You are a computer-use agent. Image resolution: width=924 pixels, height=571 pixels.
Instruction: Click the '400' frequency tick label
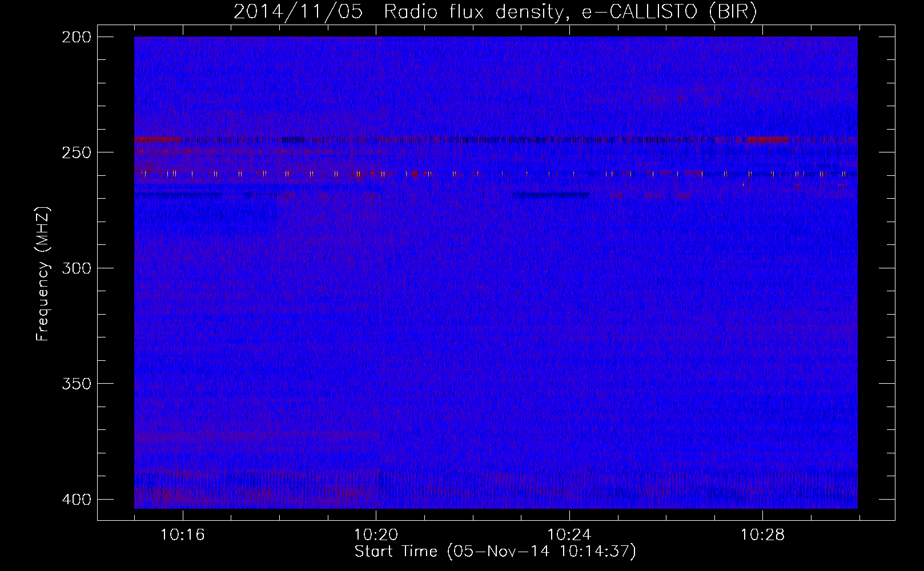pos(76,500)
